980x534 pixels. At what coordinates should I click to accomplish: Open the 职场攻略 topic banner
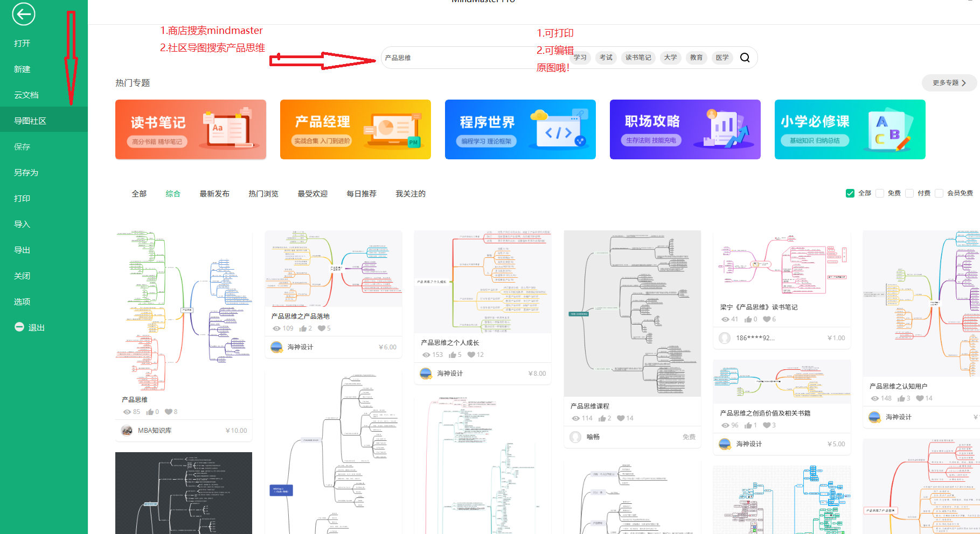(x=685, y=129)
